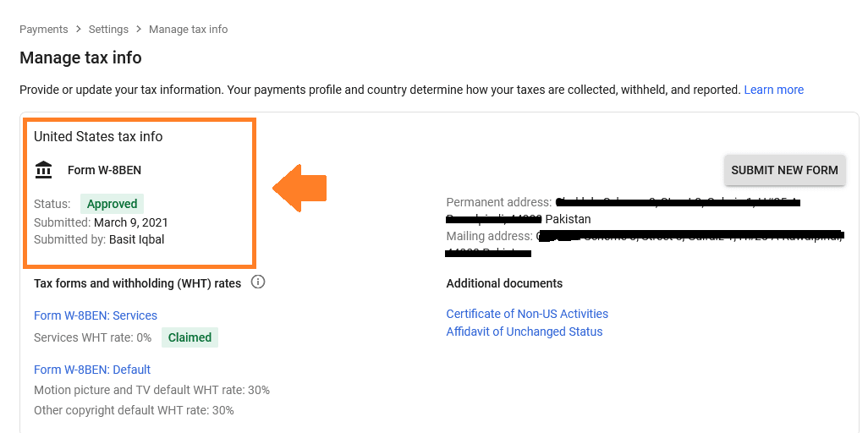Open the Learn more link

(774, 90)
